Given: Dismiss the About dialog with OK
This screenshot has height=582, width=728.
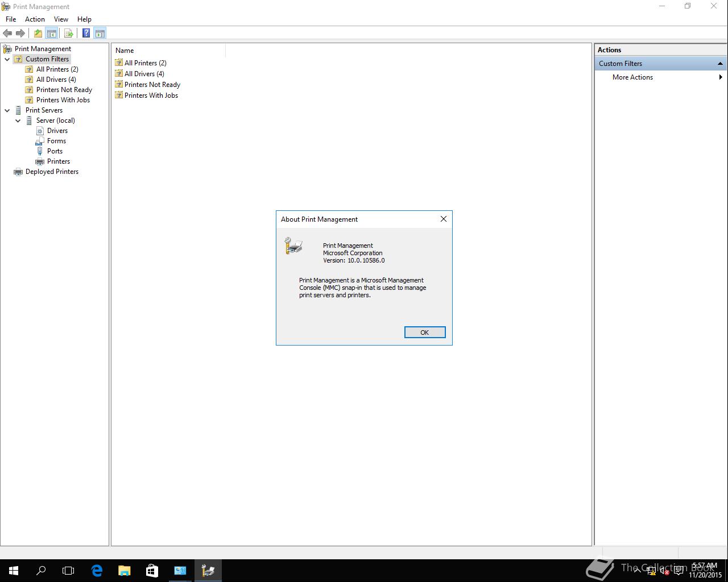Looking at the screenshot, I should pos(424,332).
